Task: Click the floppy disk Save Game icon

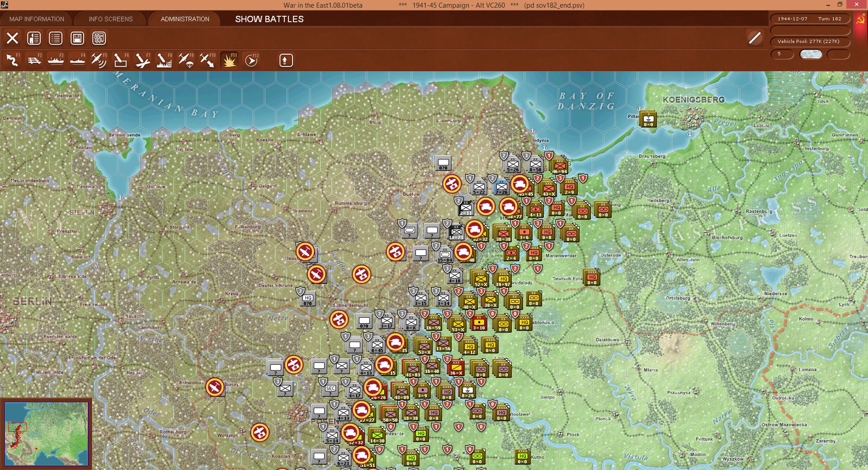Action: click(77, 38)
